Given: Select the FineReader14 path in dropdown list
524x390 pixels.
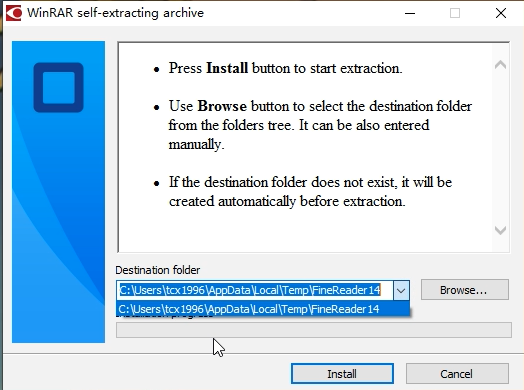Looking at the screenshot, I should (x=263, y=309).
